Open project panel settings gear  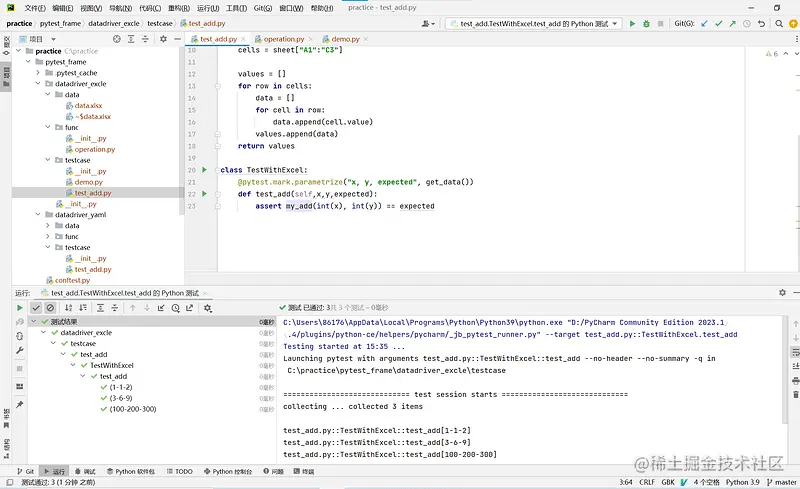[x=163, y=39]
